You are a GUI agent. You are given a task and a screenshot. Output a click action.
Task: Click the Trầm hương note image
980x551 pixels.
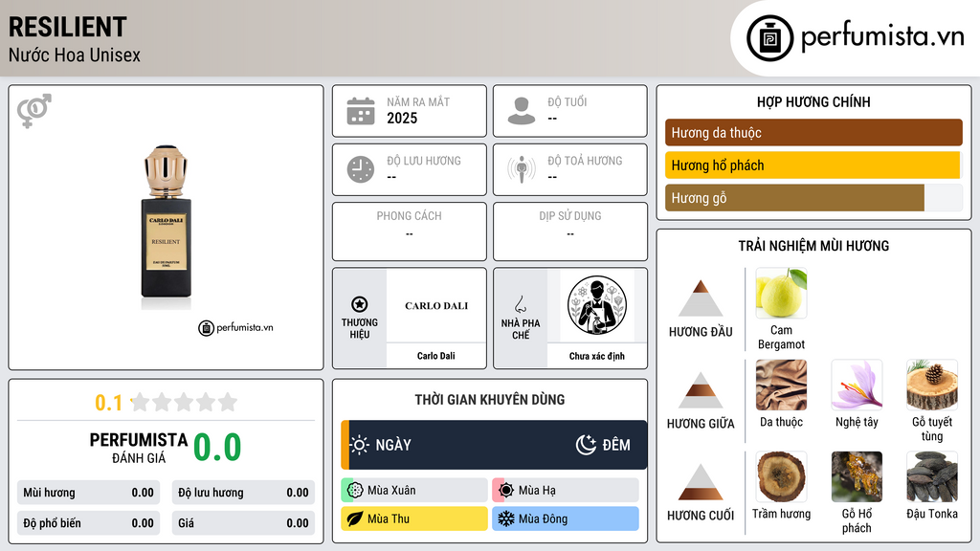coord(781,476)
